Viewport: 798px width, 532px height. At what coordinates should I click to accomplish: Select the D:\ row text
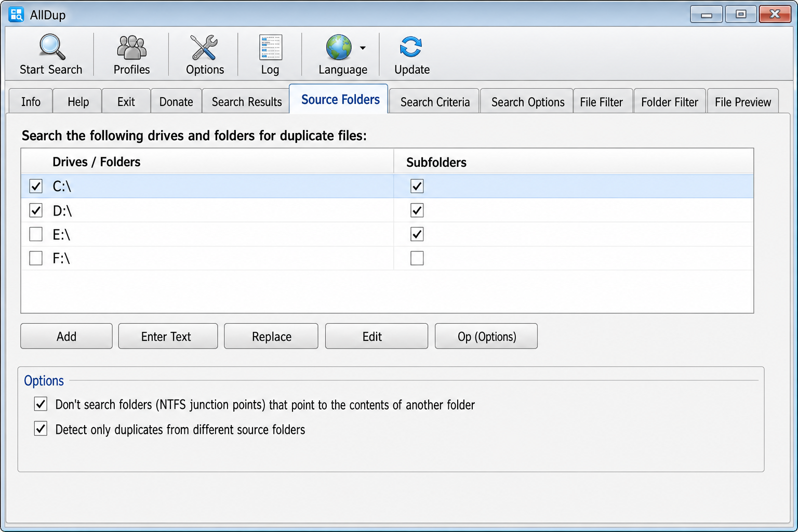tap(62, 210)
